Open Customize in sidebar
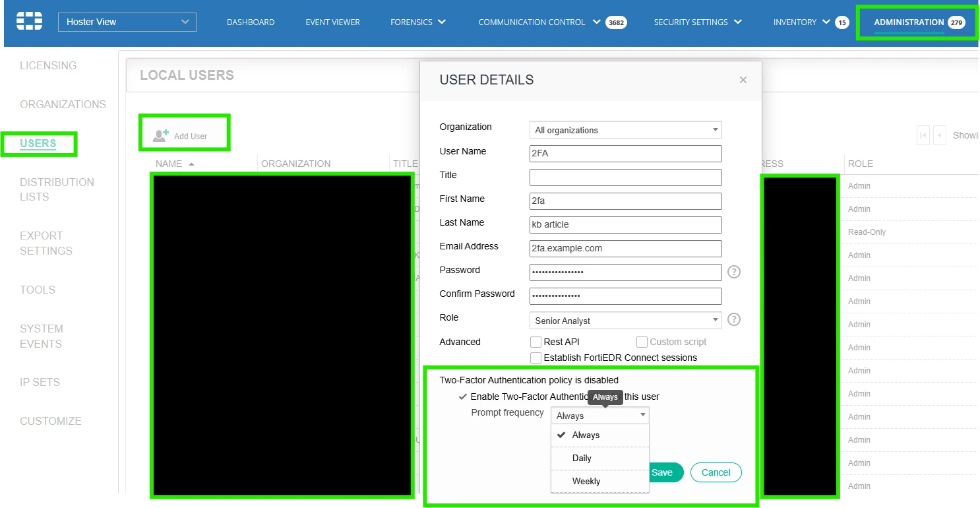The image size is (980, 508). (x=51, y=421)
